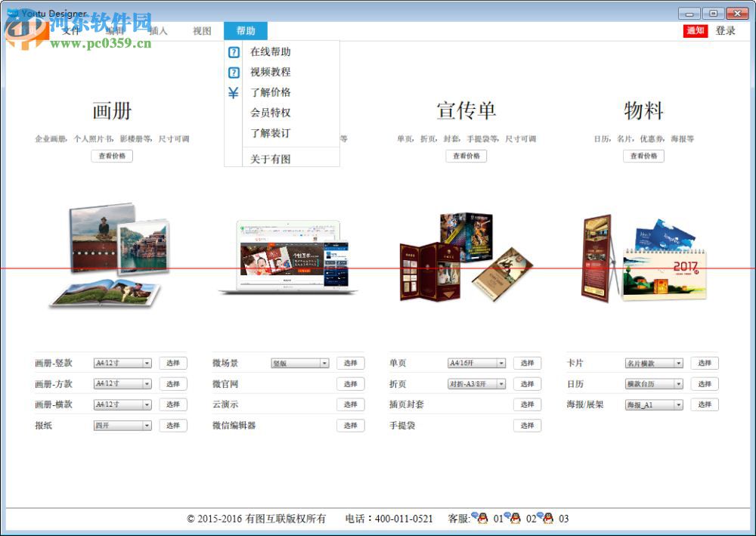Open the 文件 menu
Image resolution: width=756 pixels, height=536 pixels.
coord(70,31)
